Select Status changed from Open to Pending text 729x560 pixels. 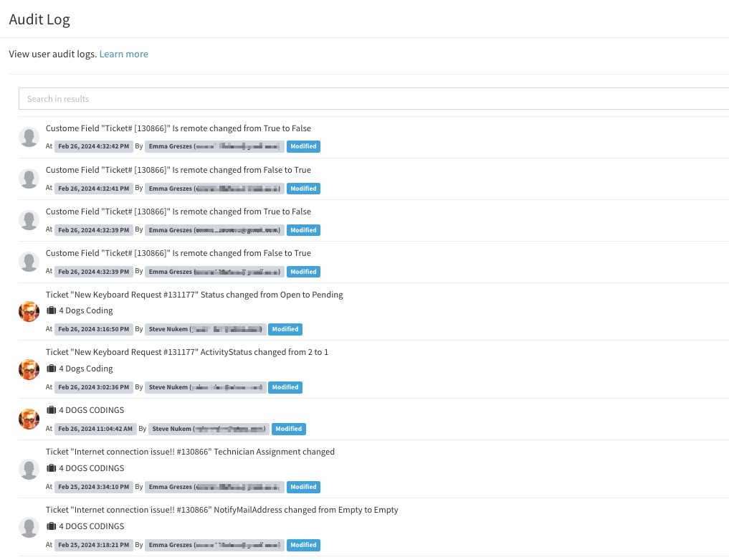coord(272,295)
